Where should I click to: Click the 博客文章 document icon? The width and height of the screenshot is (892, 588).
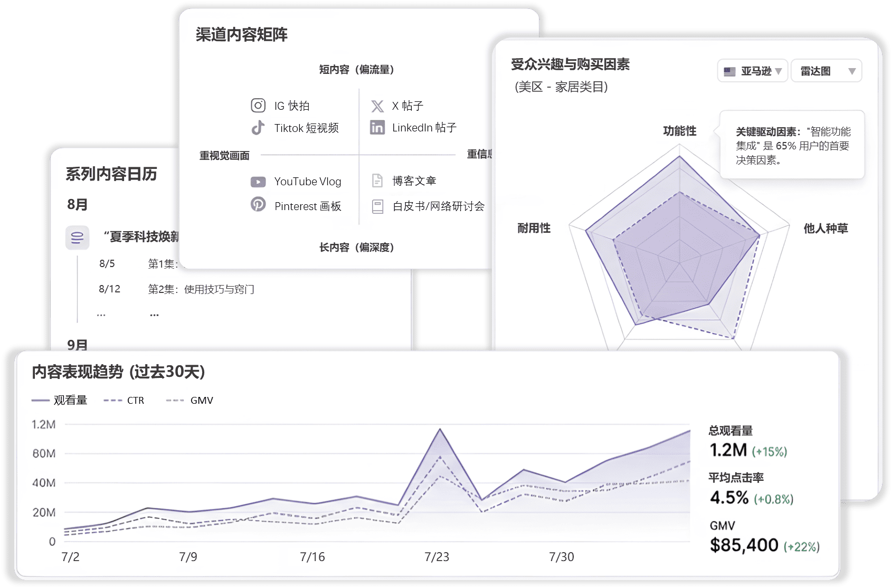point(377,181)
